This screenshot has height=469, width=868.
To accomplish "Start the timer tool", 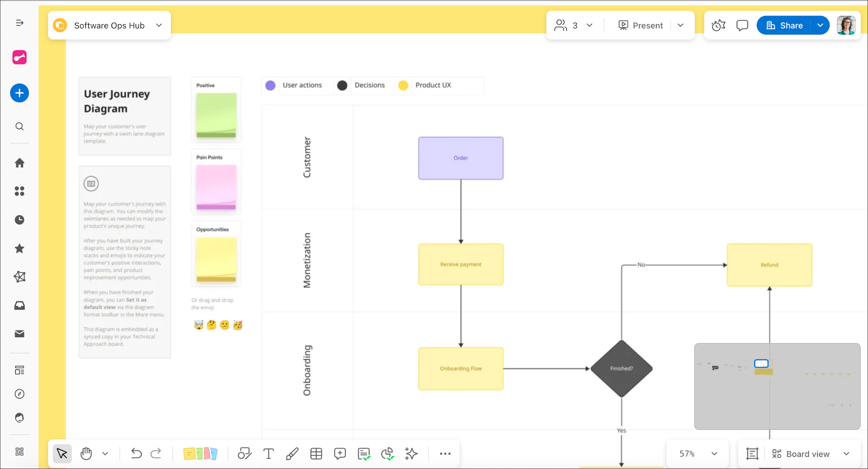I will [x=719, y=26].
